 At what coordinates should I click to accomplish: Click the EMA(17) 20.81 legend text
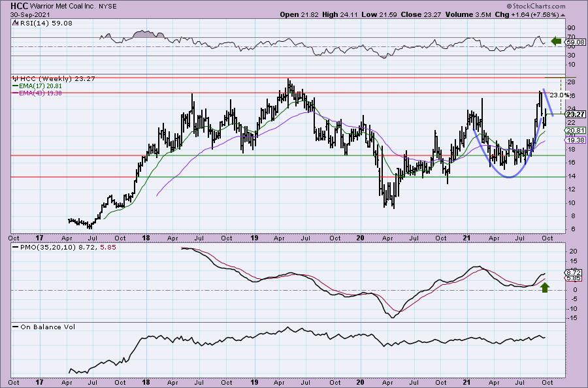40,86
